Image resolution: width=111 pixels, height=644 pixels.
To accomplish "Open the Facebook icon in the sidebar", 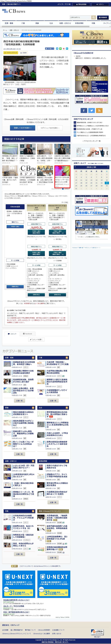I will tap(84, 110).
